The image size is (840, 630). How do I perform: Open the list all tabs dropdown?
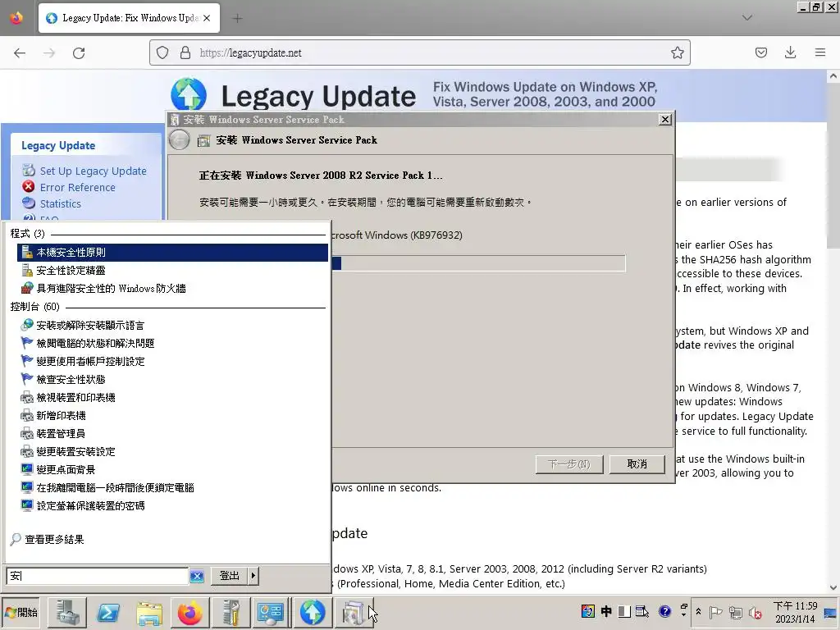click(746, 18)
